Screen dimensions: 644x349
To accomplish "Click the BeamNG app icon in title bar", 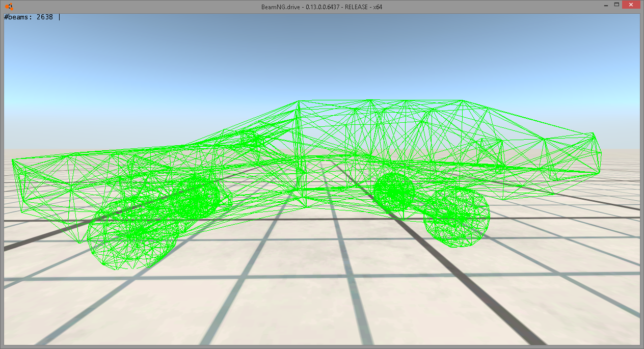I will [x=9, y=7].
